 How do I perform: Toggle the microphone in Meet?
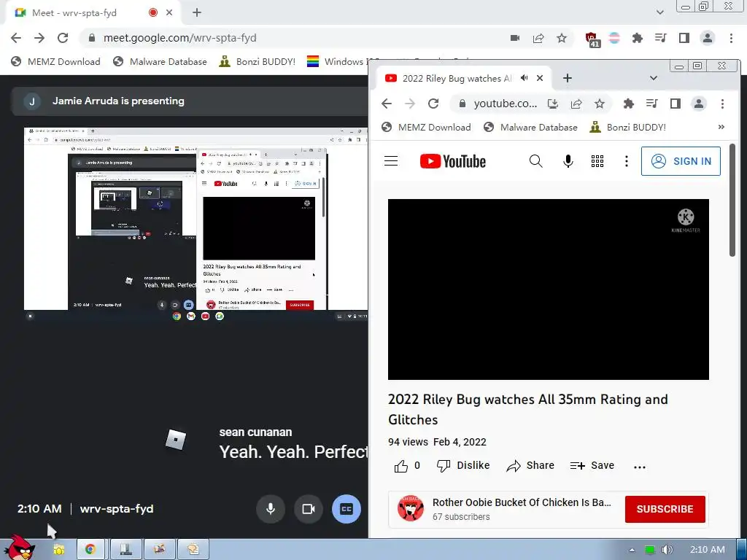[x=271, y=508]
